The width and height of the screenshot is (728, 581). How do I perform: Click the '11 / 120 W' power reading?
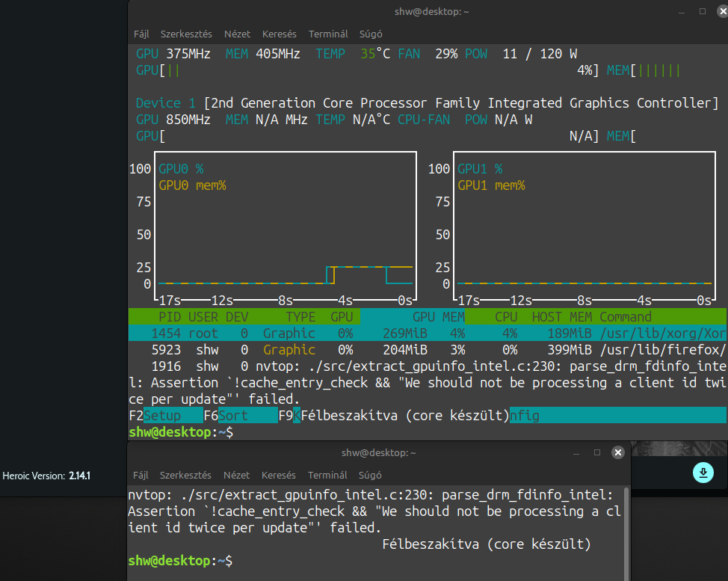pyautogui.click(x=540, y=54)
